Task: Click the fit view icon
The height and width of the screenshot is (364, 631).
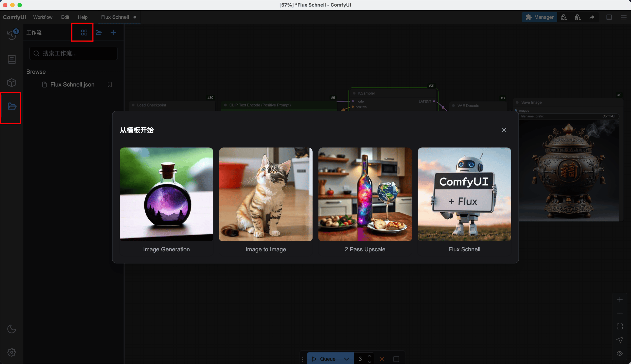Action: [x=620, y=326]
